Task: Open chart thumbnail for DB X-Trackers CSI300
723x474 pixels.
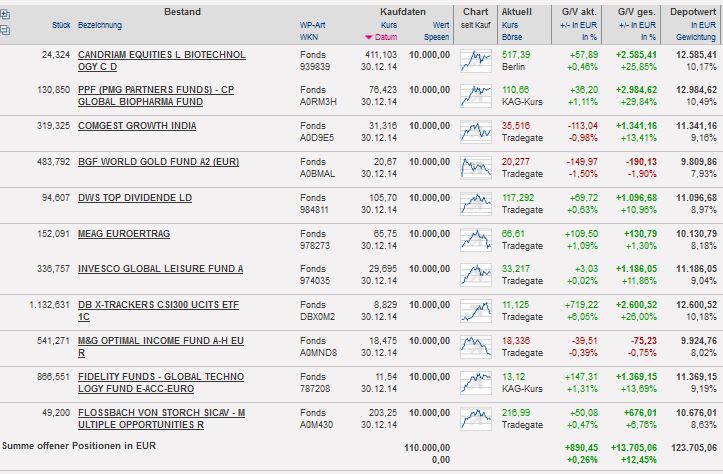Action: pos(475,312)
